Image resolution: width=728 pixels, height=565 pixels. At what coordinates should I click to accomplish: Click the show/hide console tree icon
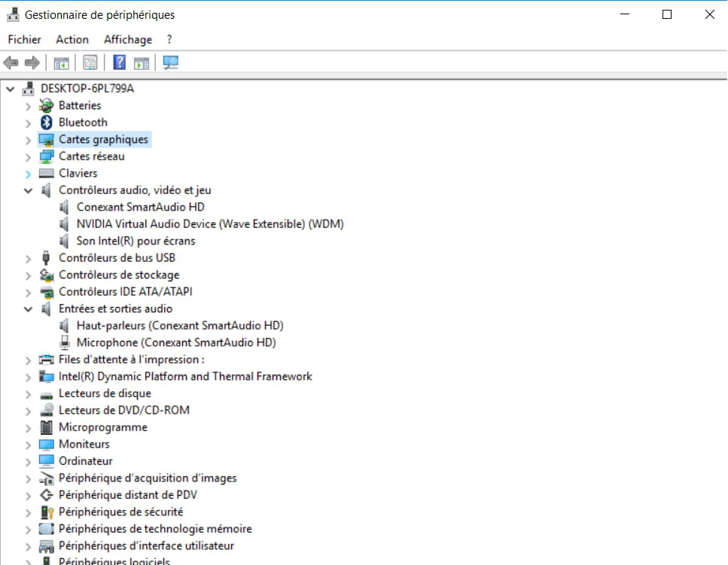[61, 62]
